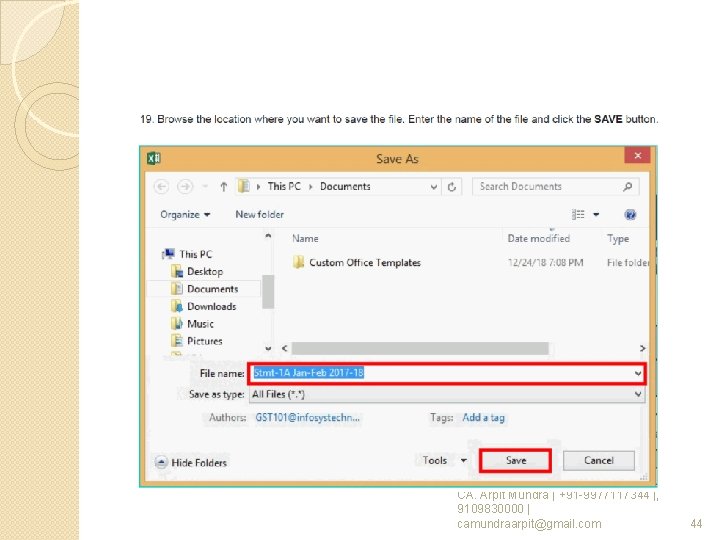Click the Forward navigation arrow

click(x=185, y=187)
